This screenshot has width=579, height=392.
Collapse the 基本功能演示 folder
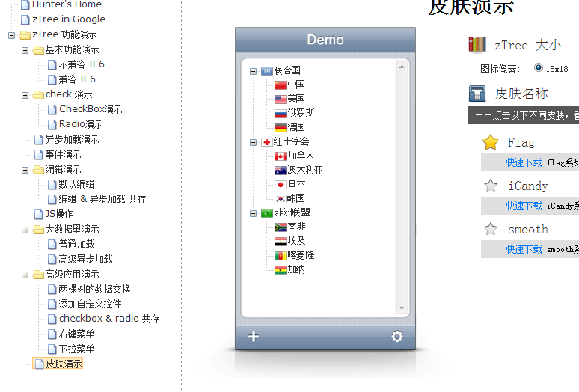point(25,50)
